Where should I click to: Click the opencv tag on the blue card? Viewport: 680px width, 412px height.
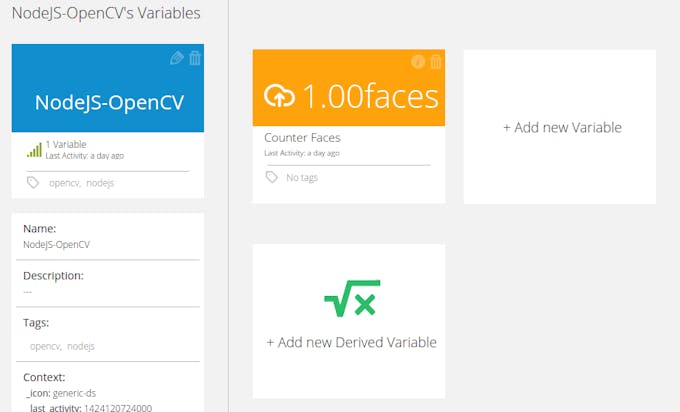(63, 184)
